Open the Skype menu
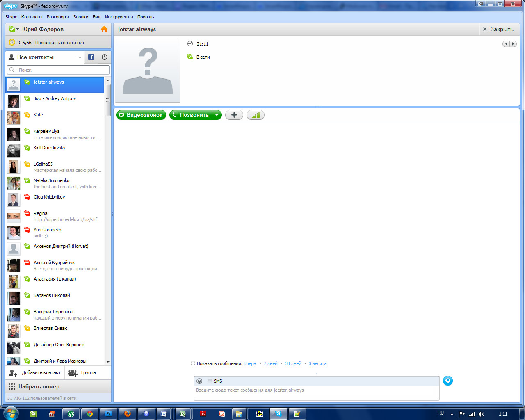 pyautogui.click(x=11, y=17)
